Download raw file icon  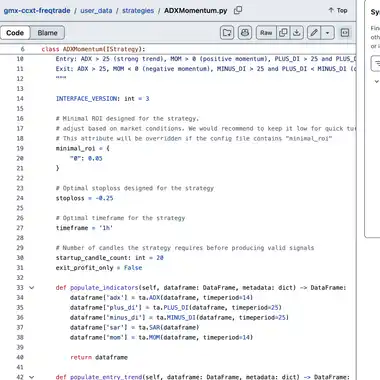pyautogui.click(x=297, y=33)
